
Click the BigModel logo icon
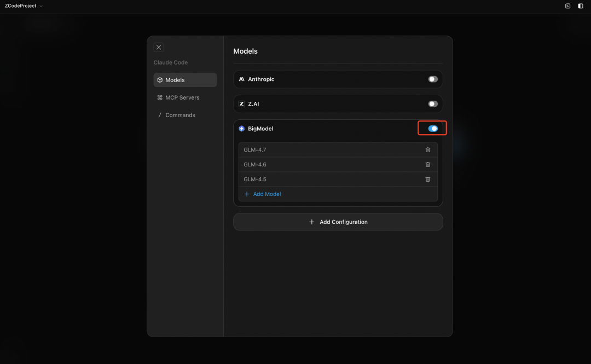[242, 129]
